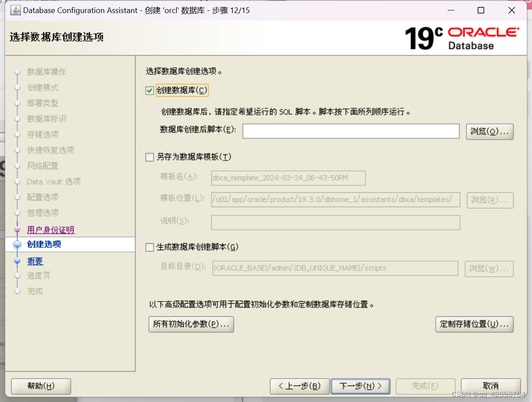The height and width of the screenshot is (402, 532).
Task: Click the 概要 step bullet icon
Action: tap(17, 261)
